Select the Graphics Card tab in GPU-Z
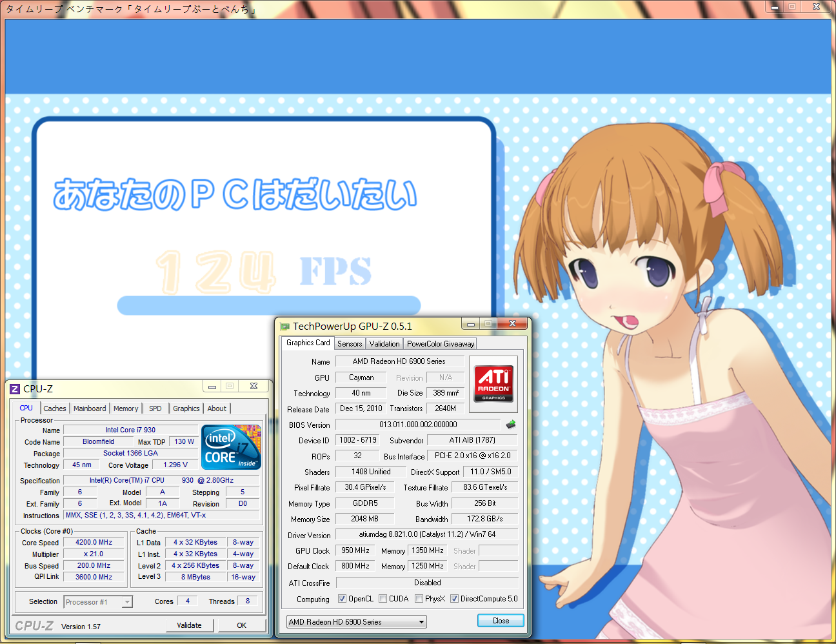 point(308,343)
